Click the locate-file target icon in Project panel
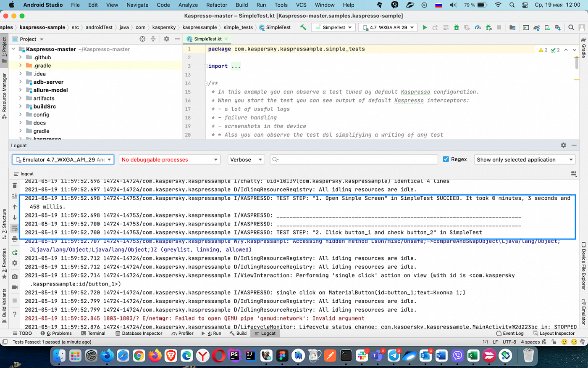 click(x=142, y=39)
